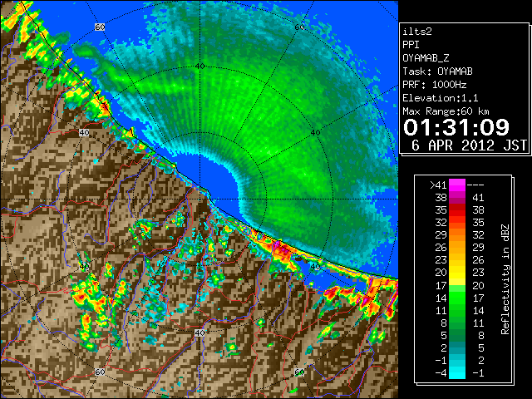Viewport: 532px width, 399px height.
Task: Click the southwest 60 km ring label
Action: pyautogui.click(x=100, y=372)
